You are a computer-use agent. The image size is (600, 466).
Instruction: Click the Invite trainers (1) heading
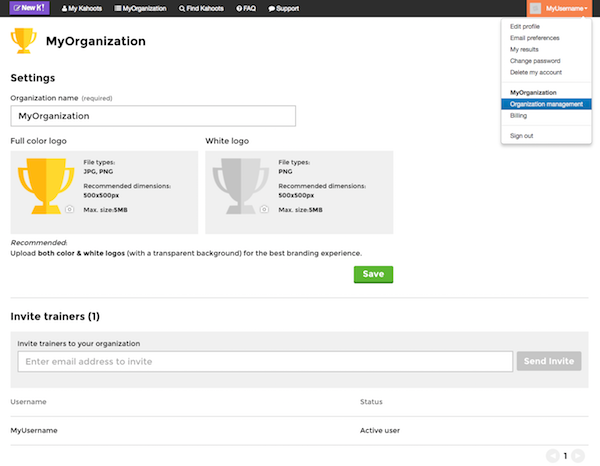pos(55,316)
